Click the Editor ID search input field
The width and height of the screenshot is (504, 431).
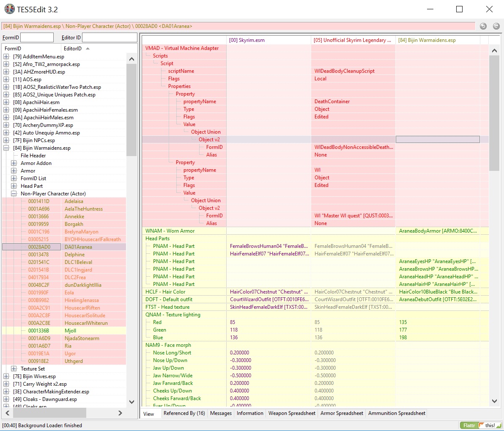(110, 38)
